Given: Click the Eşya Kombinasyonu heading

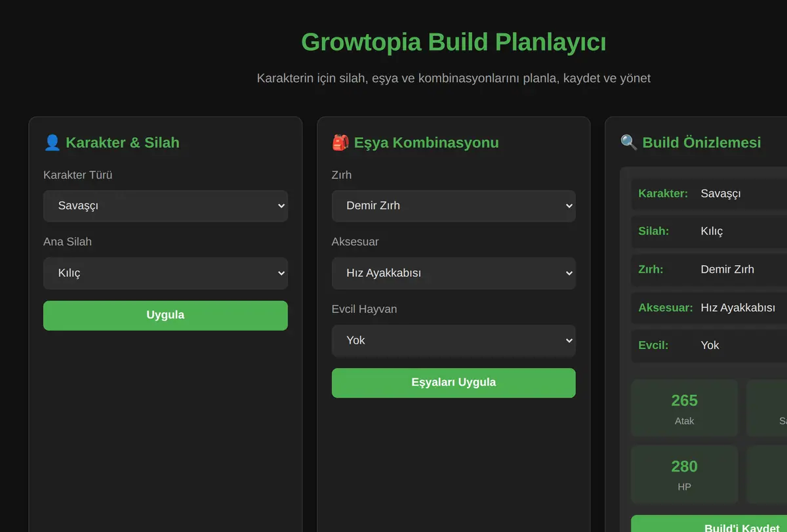Looking at the screenshot, I should (426, 142).
